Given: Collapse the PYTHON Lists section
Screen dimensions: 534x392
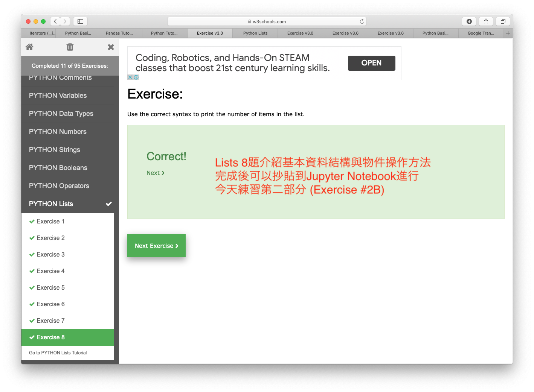Looking at the screenshot, I should coord(70,204).
